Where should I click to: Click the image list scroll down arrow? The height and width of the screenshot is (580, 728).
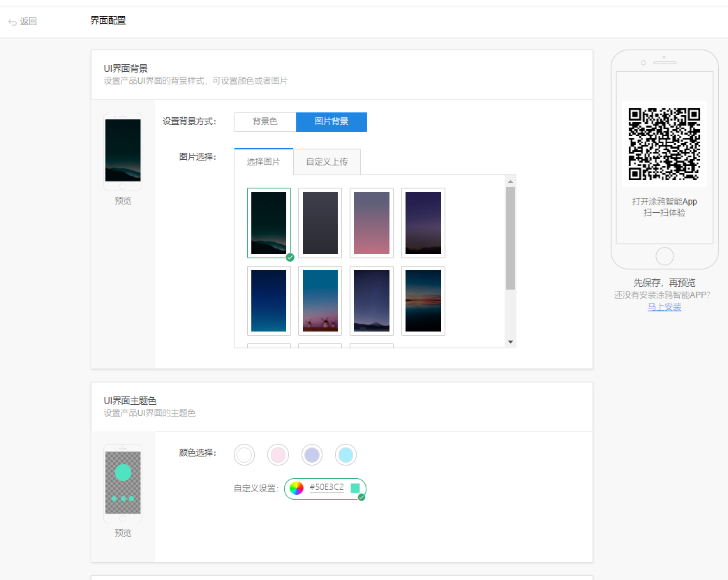tap(510, 342)
